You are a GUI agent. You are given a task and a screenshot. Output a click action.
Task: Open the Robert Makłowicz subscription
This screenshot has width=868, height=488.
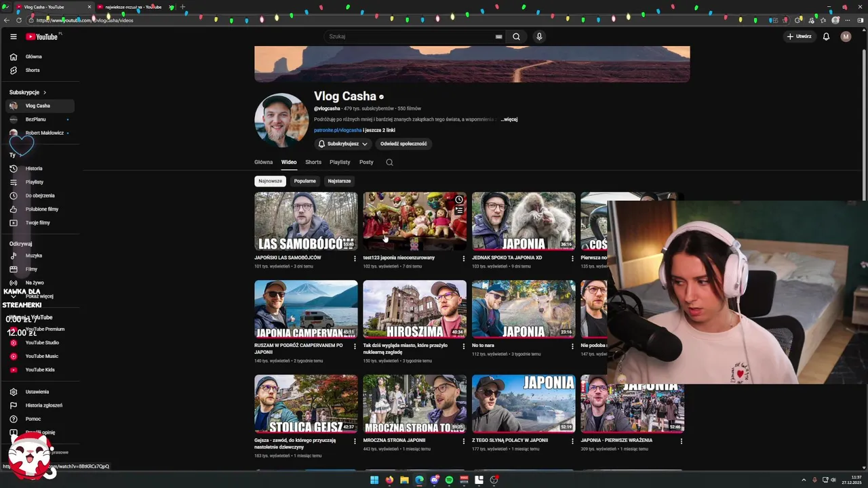point(40,133)
